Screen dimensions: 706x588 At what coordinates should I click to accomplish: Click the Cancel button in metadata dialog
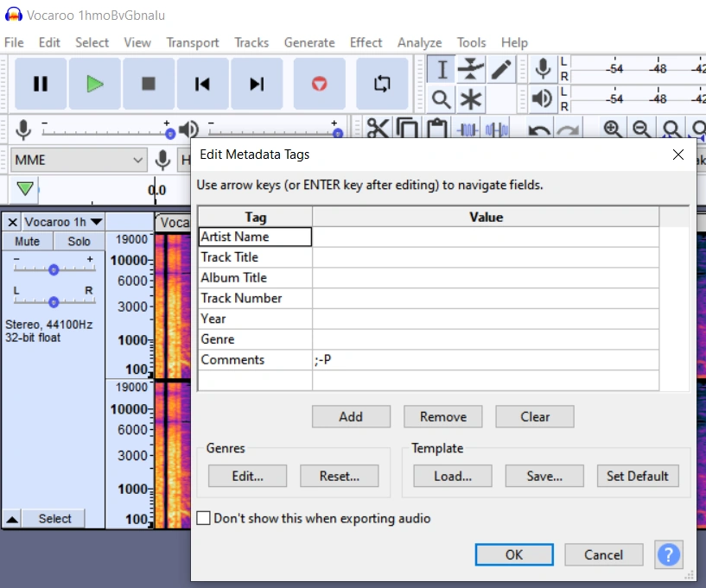coord(604,554)
